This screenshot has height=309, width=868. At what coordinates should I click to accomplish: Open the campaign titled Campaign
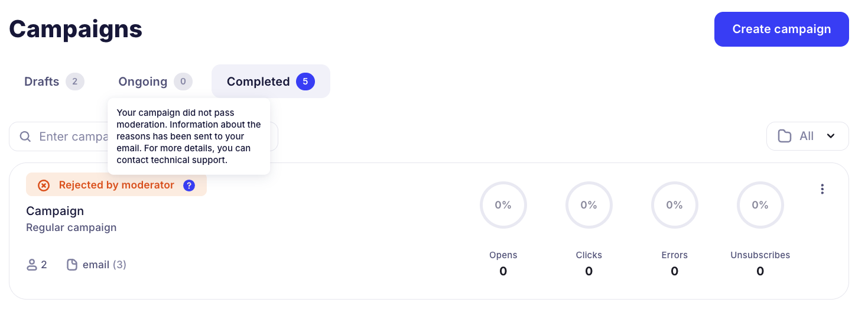tap(55, 211)
